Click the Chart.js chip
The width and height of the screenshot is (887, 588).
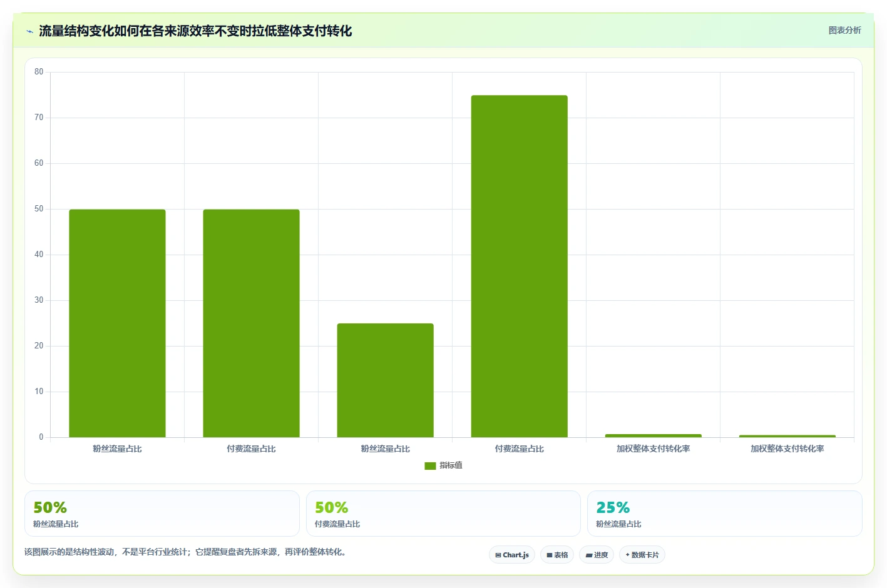coord(512,555)
